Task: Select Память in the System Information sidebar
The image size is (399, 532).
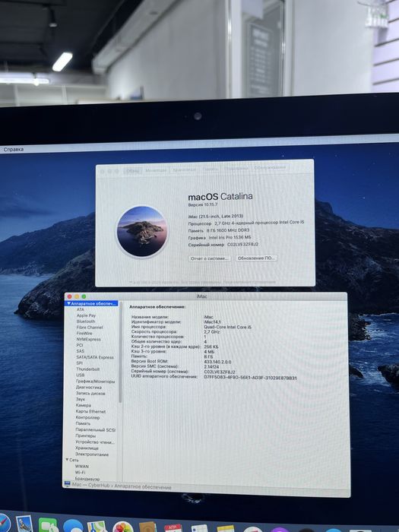Action: [83, 424]
